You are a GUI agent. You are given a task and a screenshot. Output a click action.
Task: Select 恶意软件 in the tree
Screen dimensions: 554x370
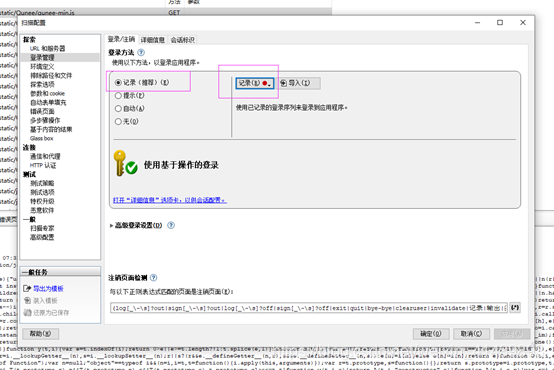click(x=42, y=210)
